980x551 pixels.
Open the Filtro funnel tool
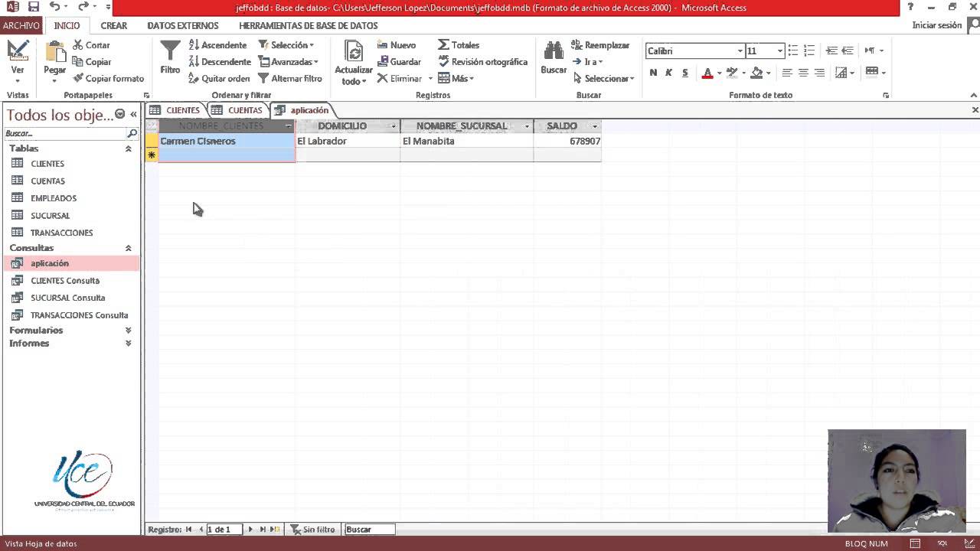click(170, 58)
